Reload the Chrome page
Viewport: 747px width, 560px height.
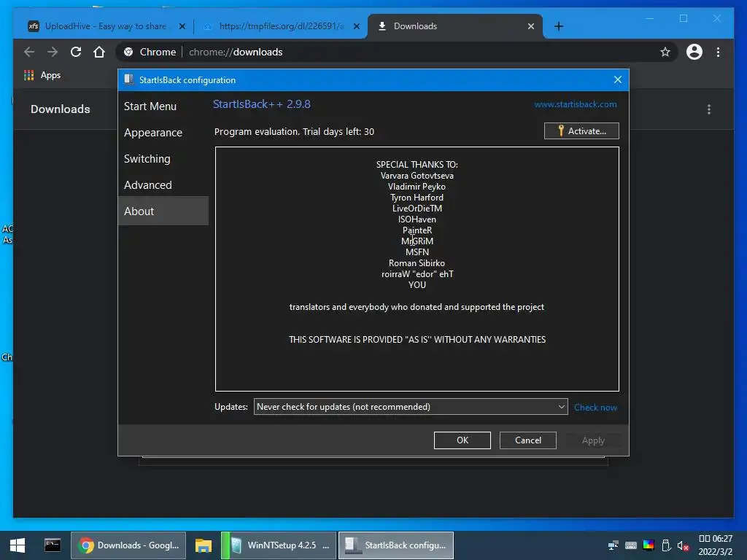coord(76,52)
